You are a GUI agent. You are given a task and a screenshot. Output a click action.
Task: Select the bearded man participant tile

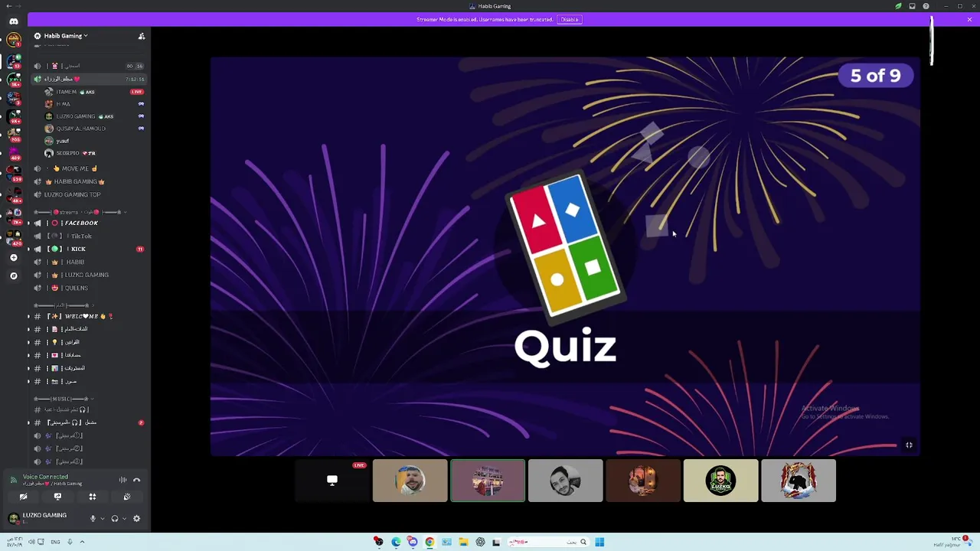[x=410, y=481]
